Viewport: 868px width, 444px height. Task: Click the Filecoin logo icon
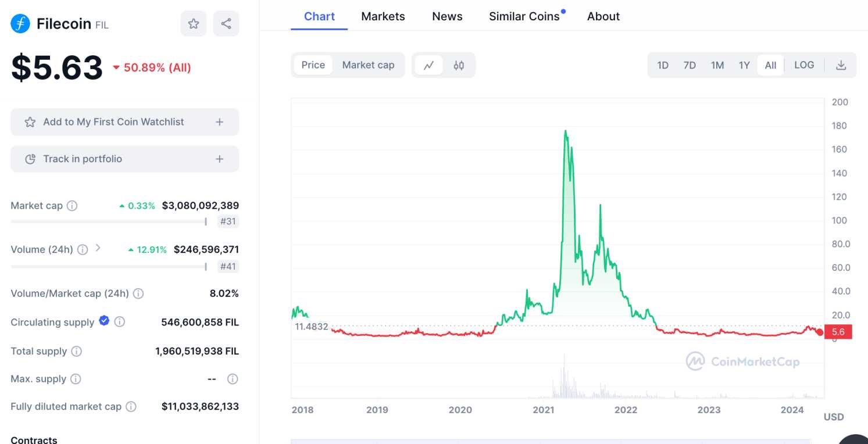point(20,24)
